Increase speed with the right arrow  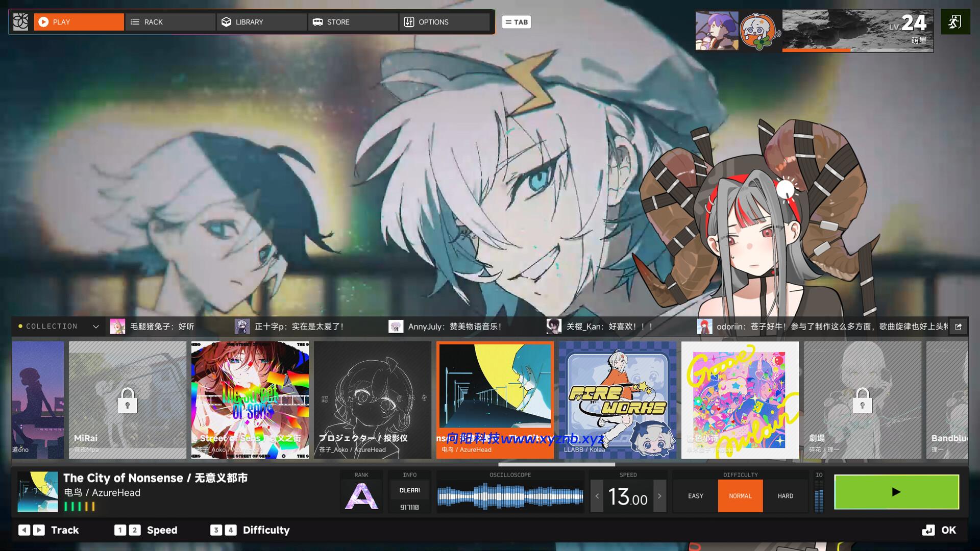point(659,496)
